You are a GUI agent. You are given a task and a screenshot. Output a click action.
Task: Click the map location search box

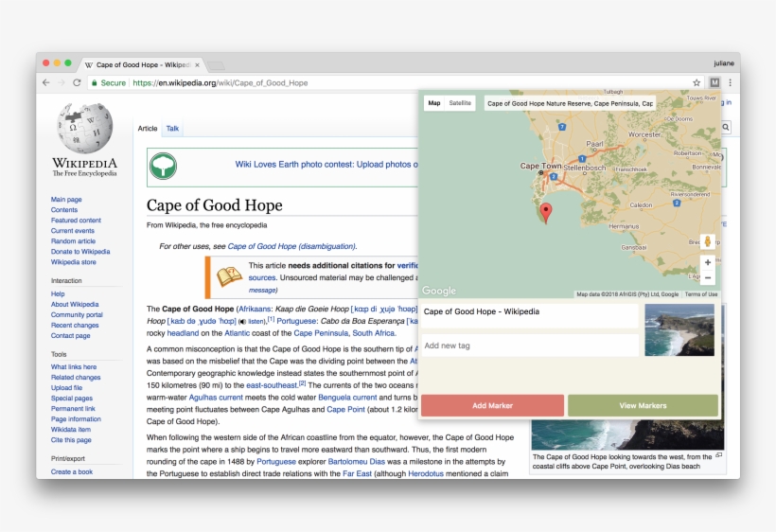[570, 103]
